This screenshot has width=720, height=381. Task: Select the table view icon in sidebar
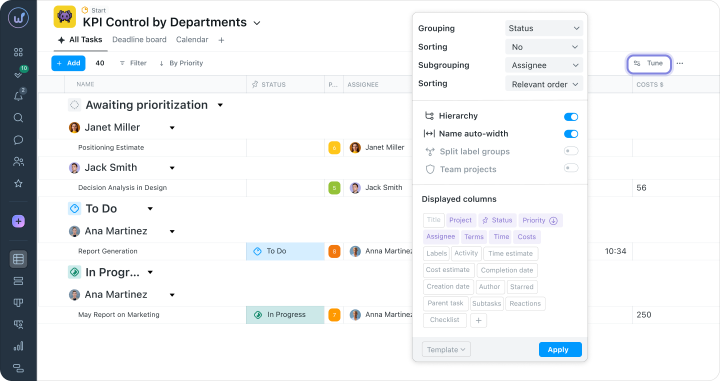pyautogui.click(x=18, y=259)
